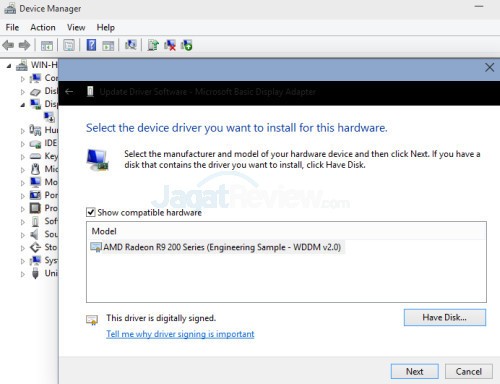The width and height of the screenshot is (500, 384).
Task: Expand the Mice category
Action: tap(22, 170)
